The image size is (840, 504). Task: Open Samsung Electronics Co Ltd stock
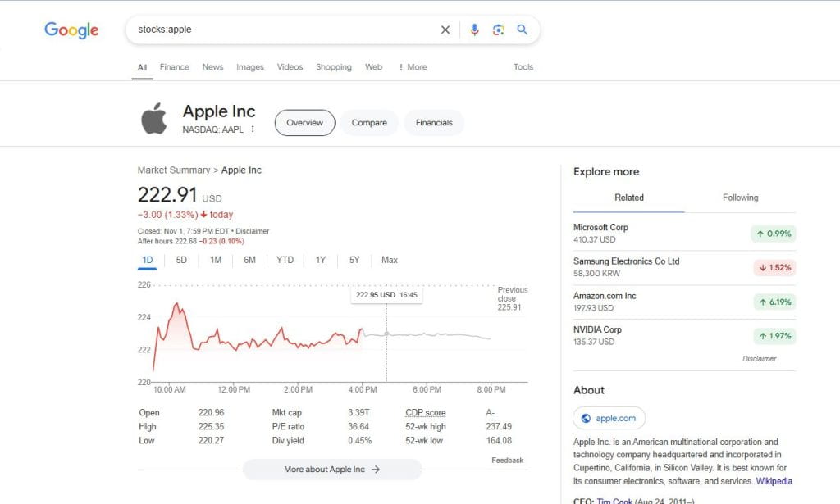point(684,267)
